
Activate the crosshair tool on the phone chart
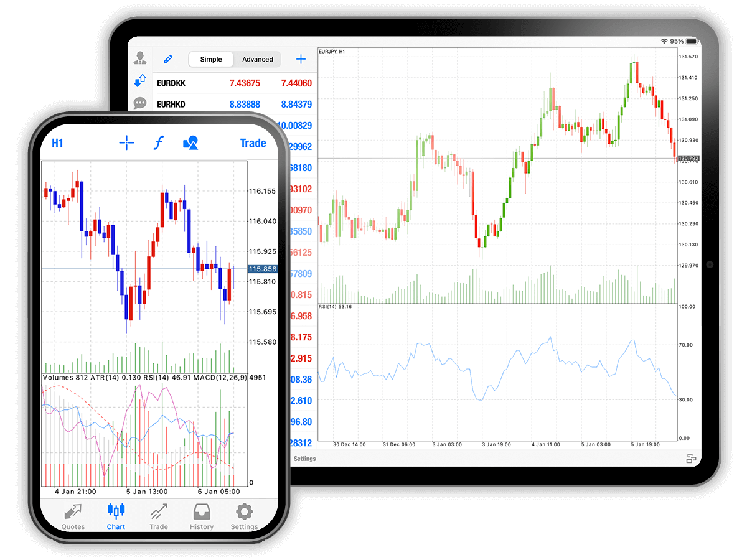126,143
